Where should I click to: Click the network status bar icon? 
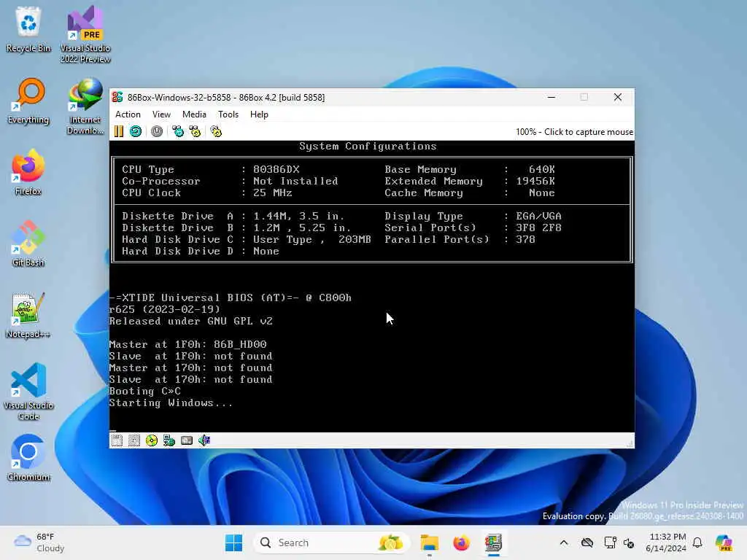pyautogui.click(x=169, y=440)
